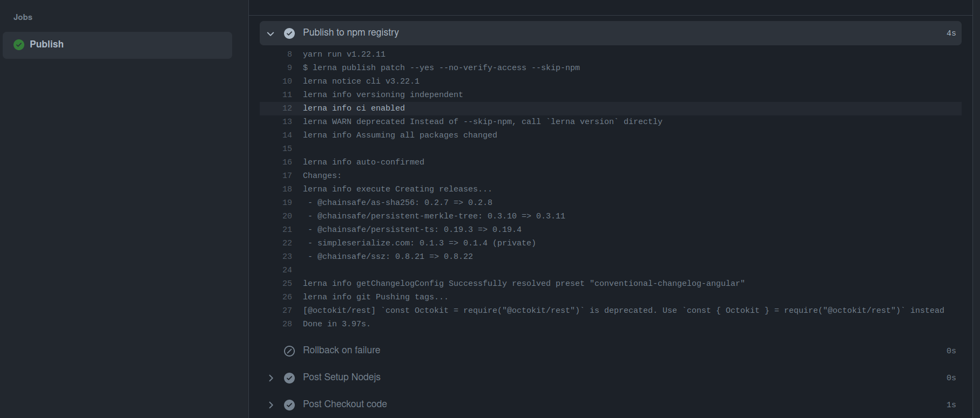Click the simpleserialize.com private version line
This screenshot has height=418, width=980.
click(422, 243)
